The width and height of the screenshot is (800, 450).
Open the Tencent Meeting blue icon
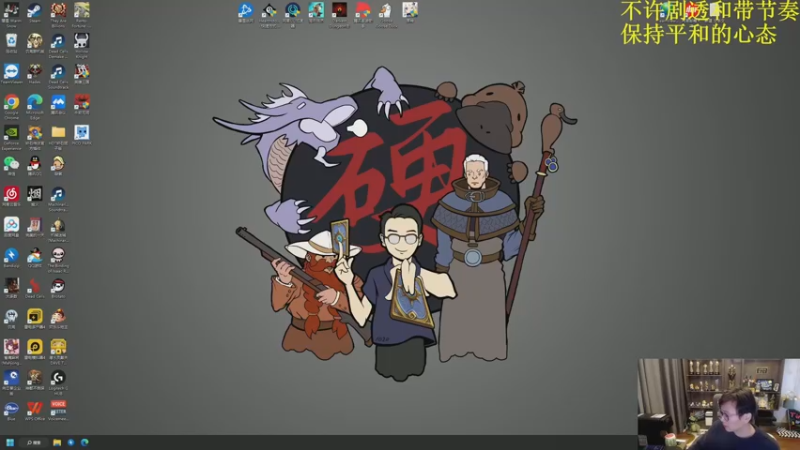[x=58, y=102]
